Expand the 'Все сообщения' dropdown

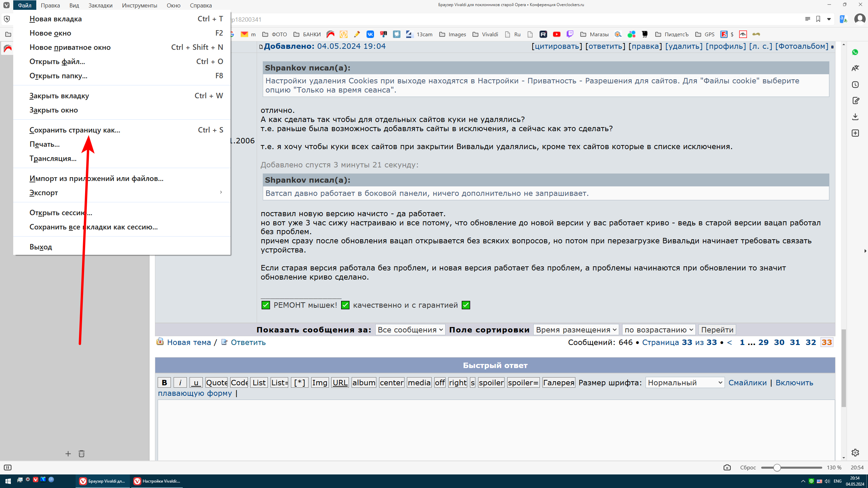[410, 330]
